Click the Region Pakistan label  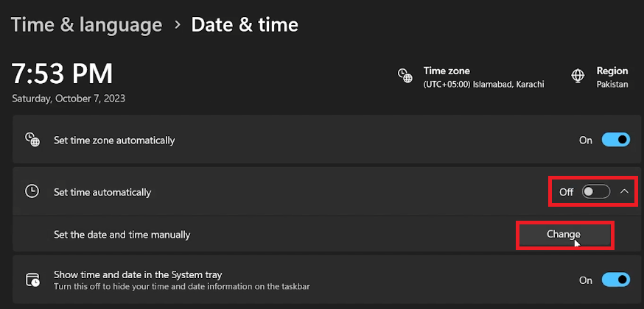pos(612,84)
